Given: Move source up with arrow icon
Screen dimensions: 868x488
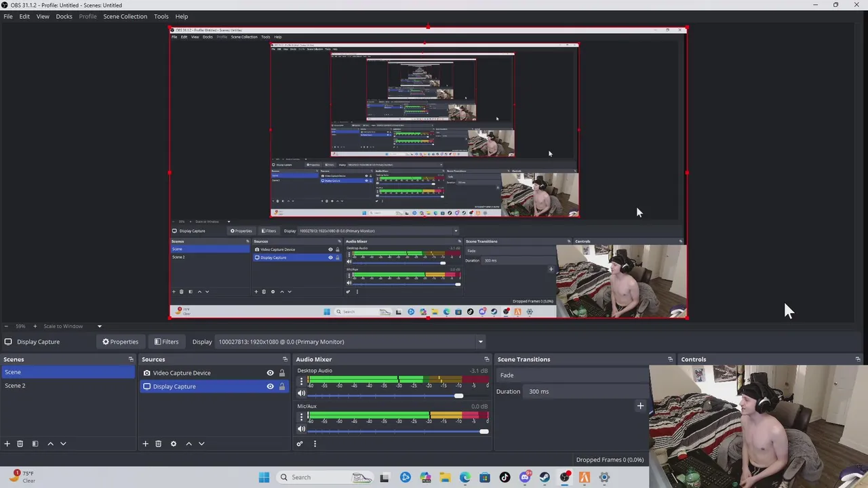Looking at the screenshot, I should click(189, 443).
